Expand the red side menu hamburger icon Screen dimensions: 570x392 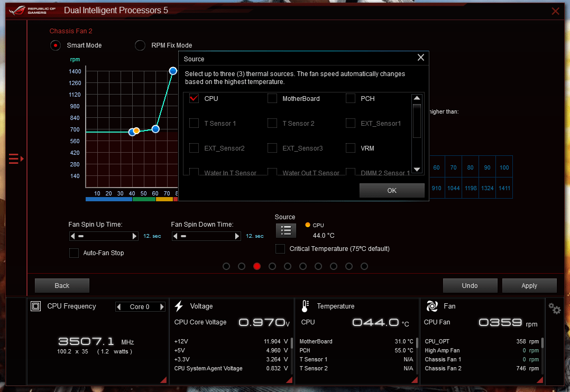[16, 159]
